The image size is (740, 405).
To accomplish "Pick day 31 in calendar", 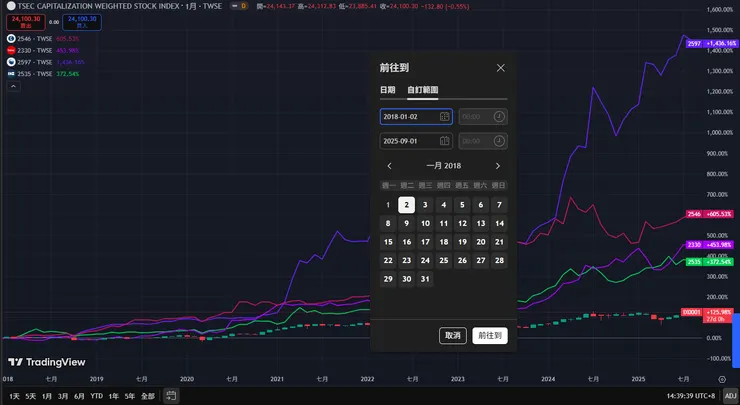I will (425, 279).
